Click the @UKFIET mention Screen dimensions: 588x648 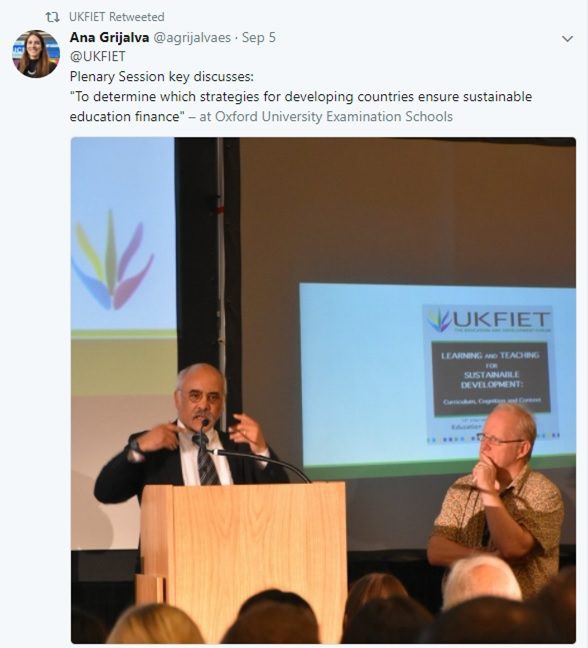pyautogui.click(x=98, y=57)
